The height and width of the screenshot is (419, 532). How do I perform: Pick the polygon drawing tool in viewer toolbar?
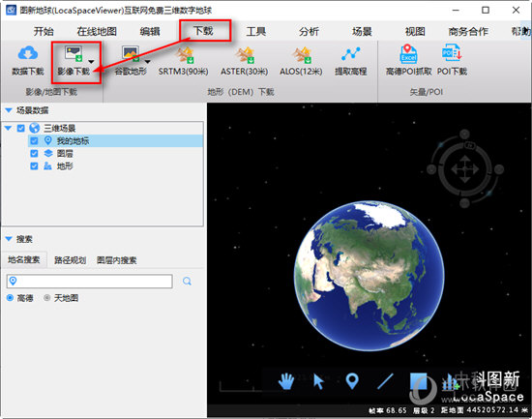(x=418, y=381)
